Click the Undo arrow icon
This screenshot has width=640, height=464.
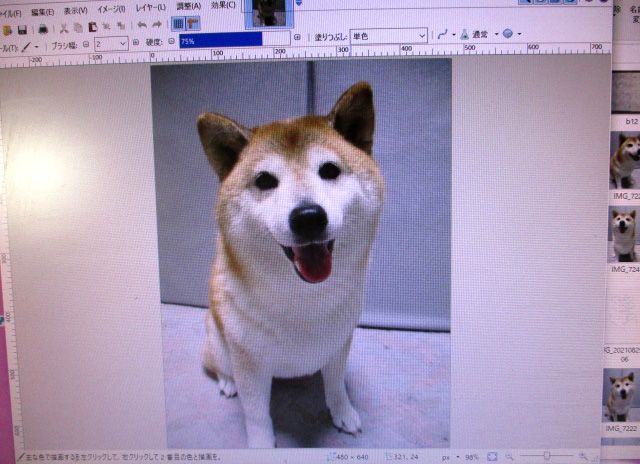tap(141, 25)
